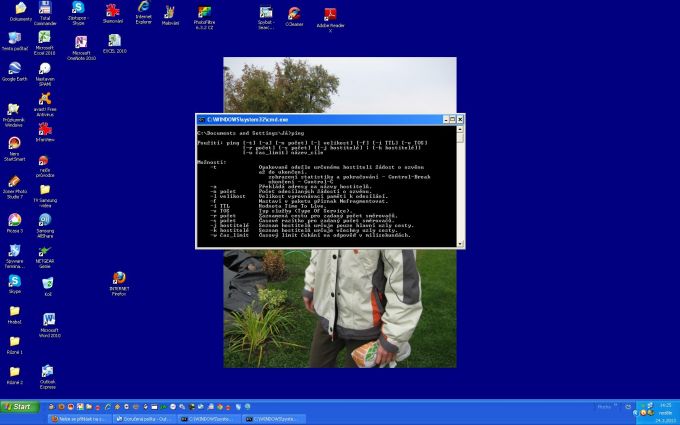Launch Skype icon in left column
680x425 pixels.
(15, 281)
